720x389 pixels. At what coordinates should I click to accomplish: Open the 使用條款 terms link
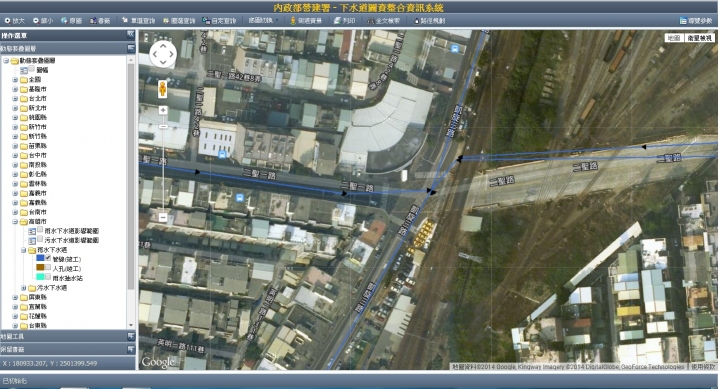(x=703, y=366)
